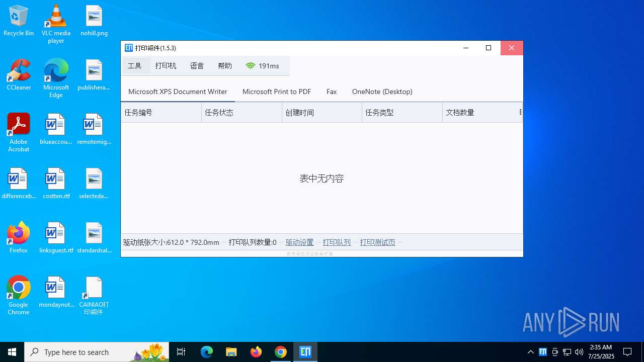This screenshot has width=644, height=362.
Task: Minimize the 打印组件 window
Action: [x=466, y=48]
